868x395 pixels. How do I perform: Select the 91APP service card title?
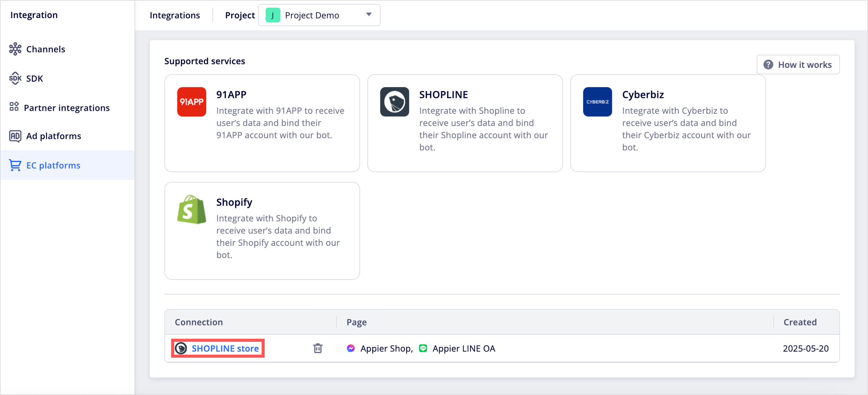231,95
